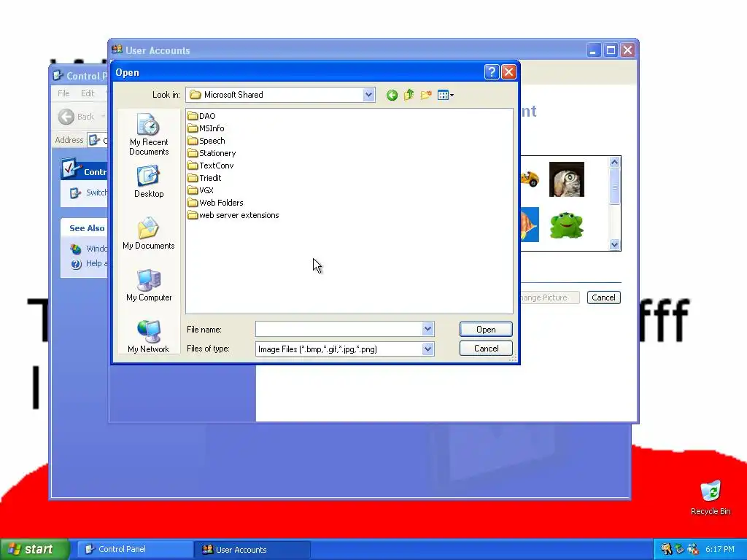This screenshot has height=560, width=747.
Task: Close the Open dialog with X
Action: point(508,72)
